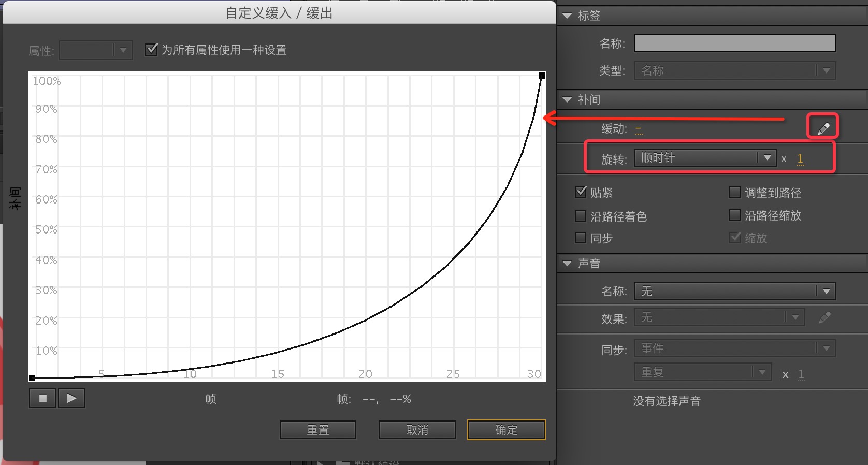This screenshot has width=868, height=465.
Task: Click the 取消 button
Action: (417, 430)
